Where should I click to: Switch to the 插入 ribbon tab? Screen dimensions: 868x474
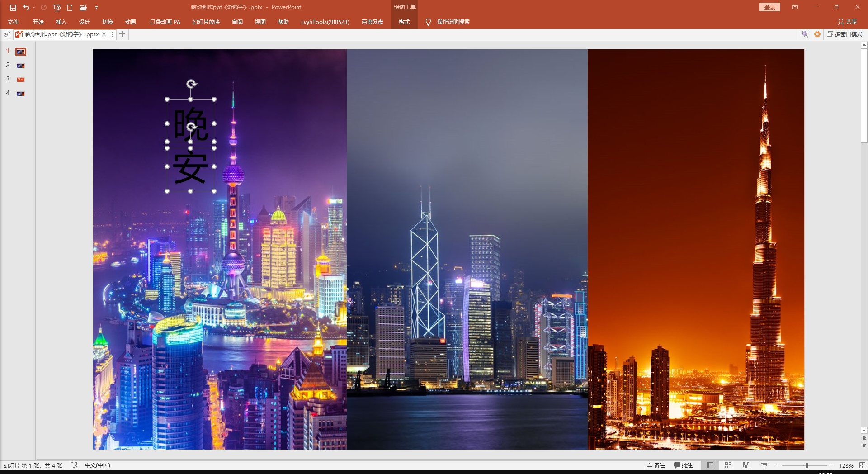tap(61, 22)
